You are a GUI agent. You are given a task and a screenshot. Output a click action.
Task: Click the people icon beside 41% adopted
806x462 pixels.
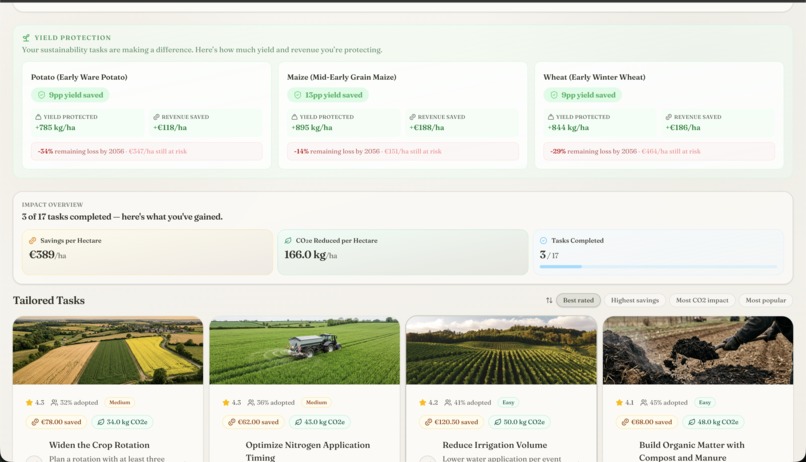click(x=448, y=402)
